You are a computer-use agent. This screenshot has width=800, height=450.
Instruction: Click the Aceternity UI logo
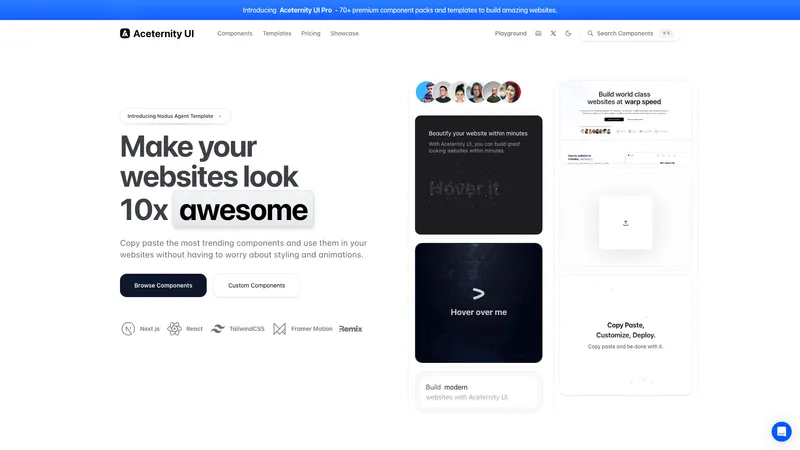[x=157, y=34]
